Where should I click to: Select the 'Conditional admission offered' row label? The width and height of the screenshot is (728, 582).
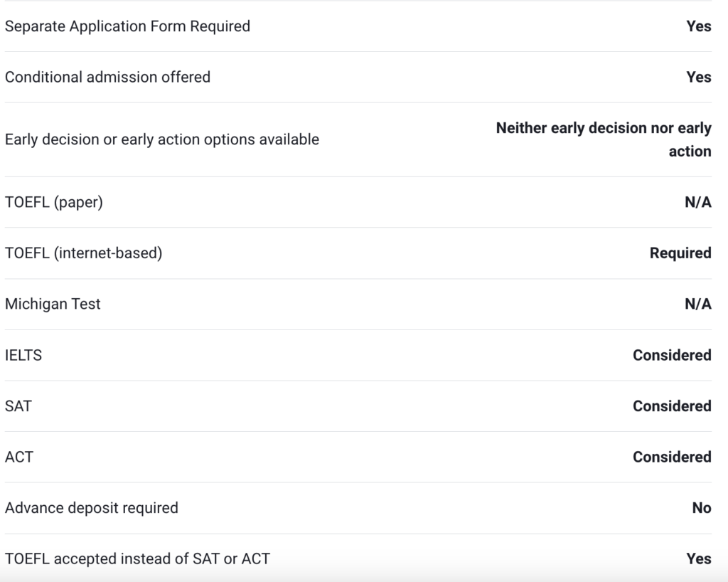coord(107,77)
